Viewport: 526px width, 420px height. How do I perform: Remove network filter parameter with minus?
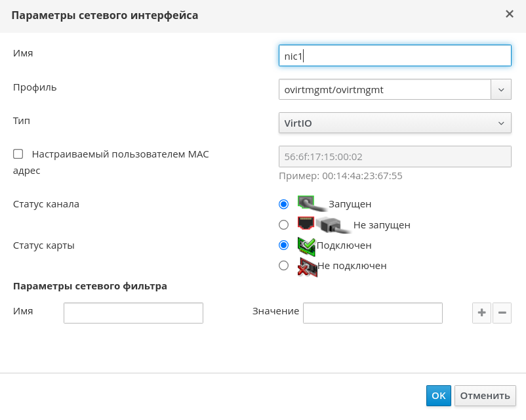point(502,313)
